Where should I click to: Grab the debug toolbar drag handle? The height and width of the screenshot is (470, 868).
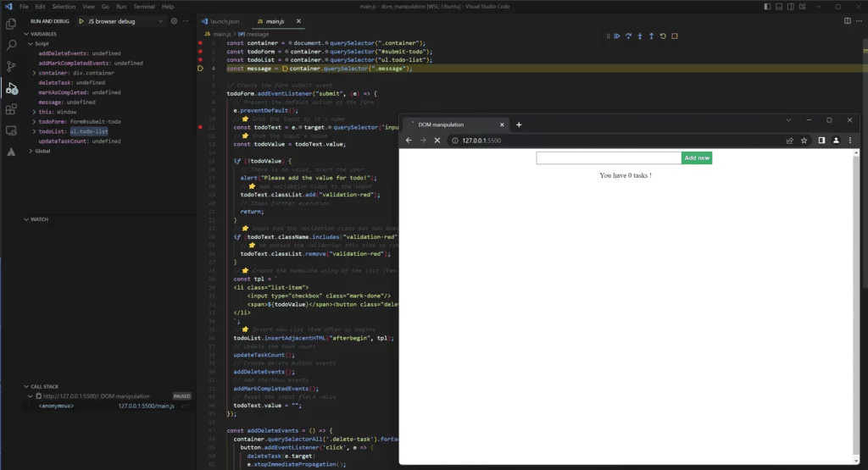coord(608,36)
